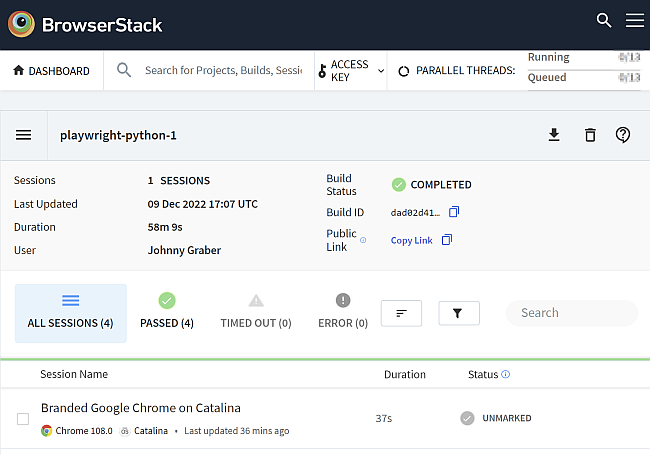The width and height of the screenshot is (650, 455).
Task: Click the Catalina OS icon
Action: point(124,431)
